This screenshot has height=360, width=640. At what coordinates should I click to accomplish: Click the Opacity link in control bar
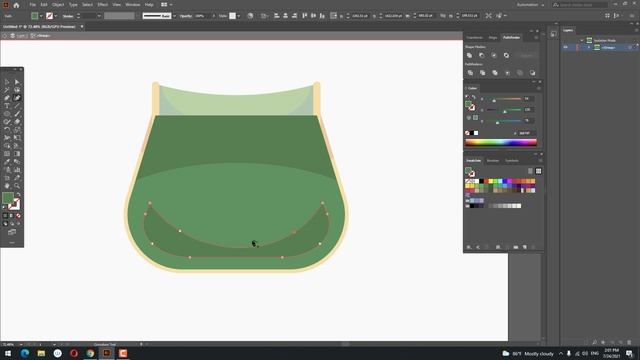(x=186, y=16)
